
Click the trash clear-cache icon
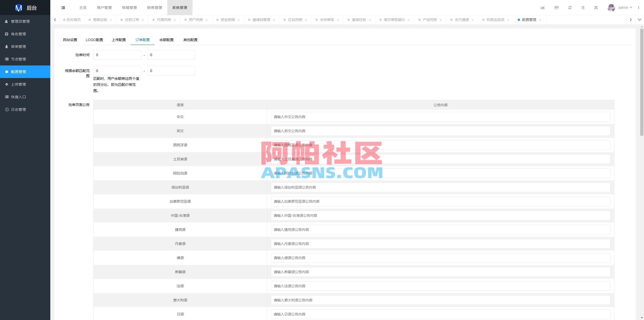(583, 8)
